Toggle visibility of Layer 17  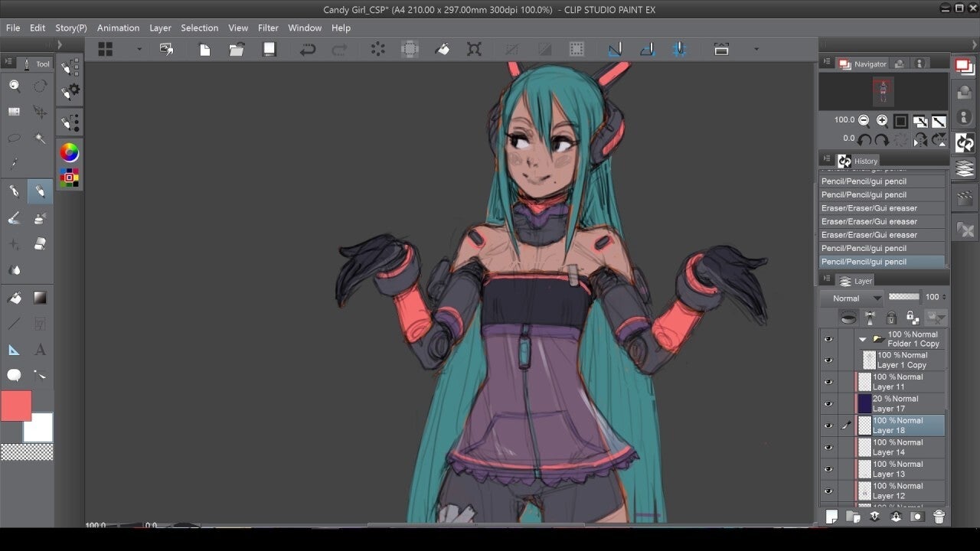(x=828, y=404)
